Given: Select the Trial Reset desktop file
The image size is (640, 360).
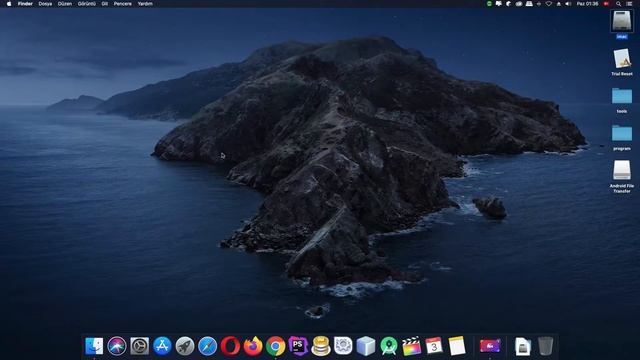Looking at the screenshot, I should pos(622,58).
